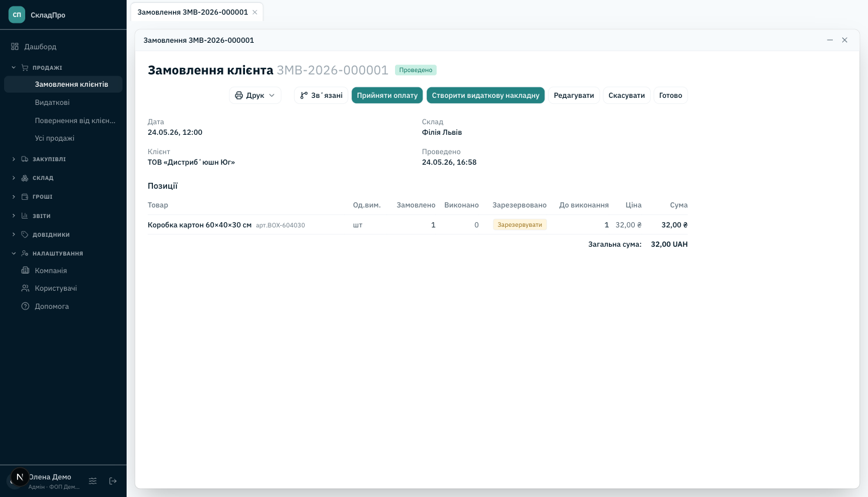Open the sliders settings icon near user name

(93, 481)
